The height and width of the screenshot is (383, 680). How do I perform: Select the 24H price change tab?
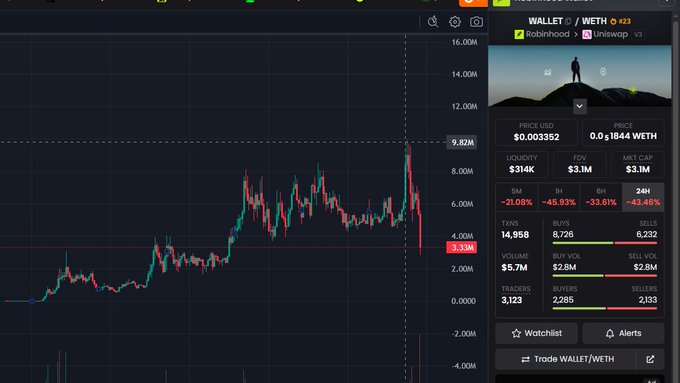(x=643, y=197)
